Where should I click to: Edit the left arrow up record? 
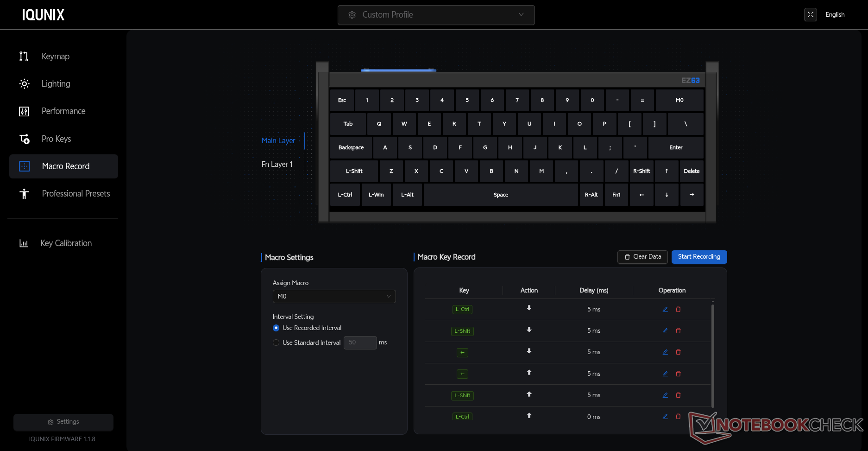click(x=665, y=374)
